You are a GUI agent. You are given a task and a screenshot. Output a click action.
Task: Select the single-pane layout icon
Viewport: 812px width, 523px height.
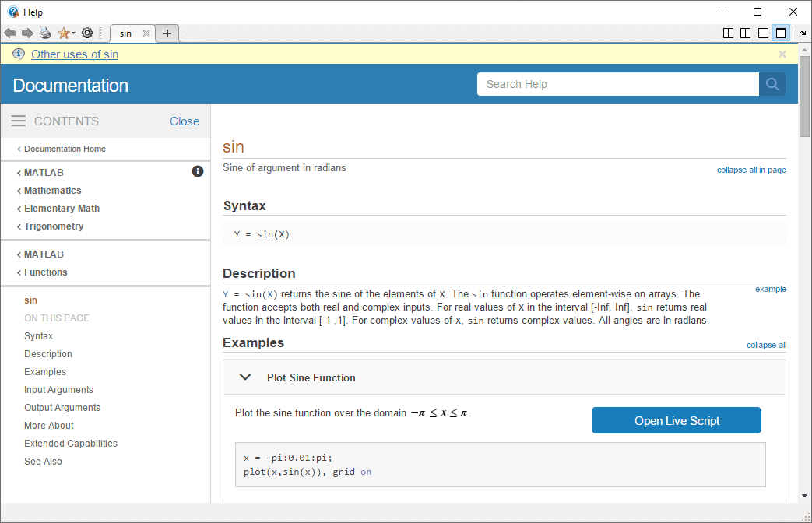(781, 33)
